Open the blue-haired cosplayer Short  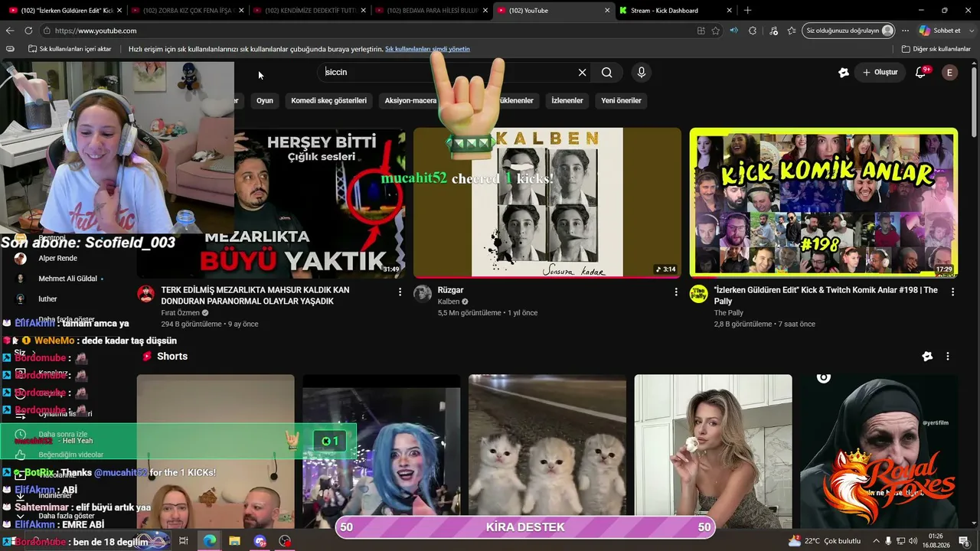pyautogui.click(x=381, y=452)
